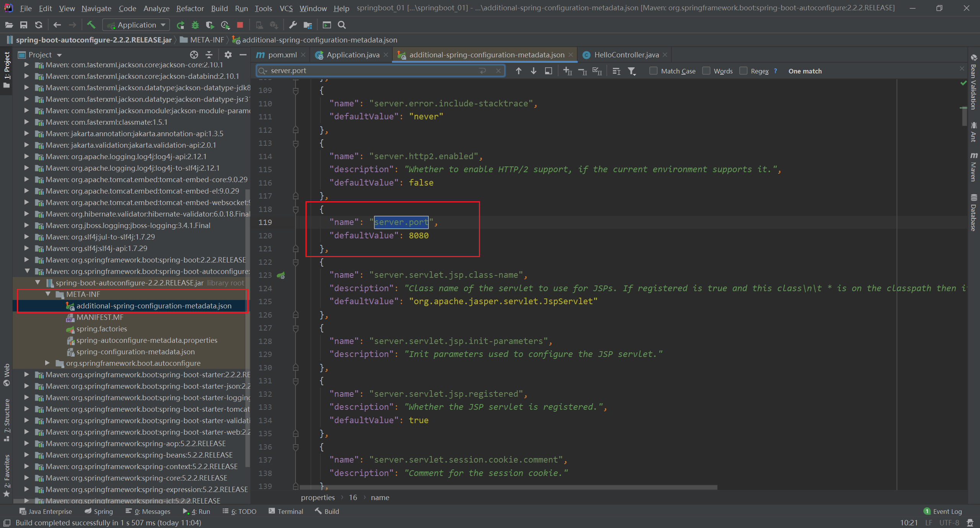Click 'properties' in the JSON path breadcrumb
The image size is (980, 528).
[x=318, y=497]
